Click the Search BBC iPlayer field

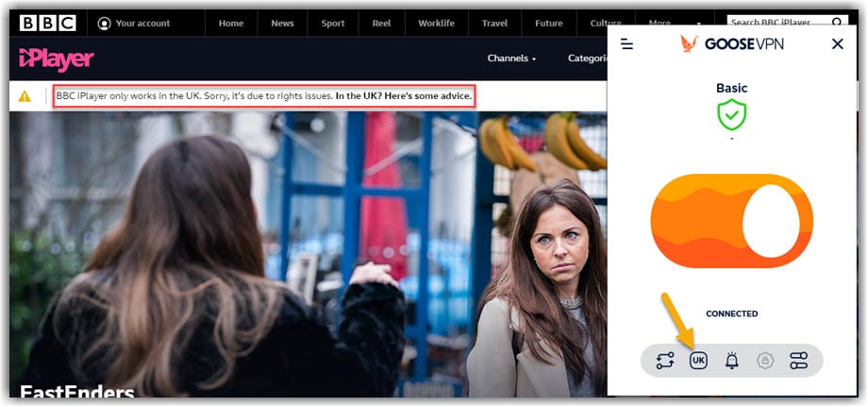pos(779,22)
